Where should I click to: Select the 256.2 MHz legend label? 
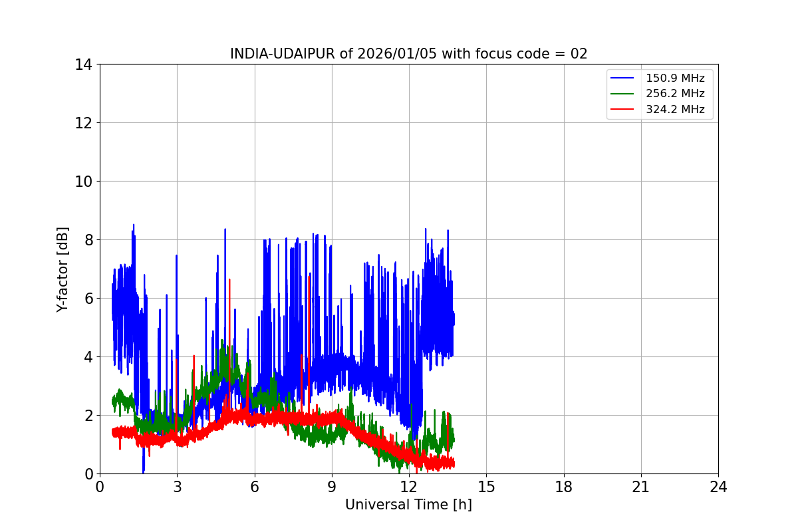tap(675, 94)
